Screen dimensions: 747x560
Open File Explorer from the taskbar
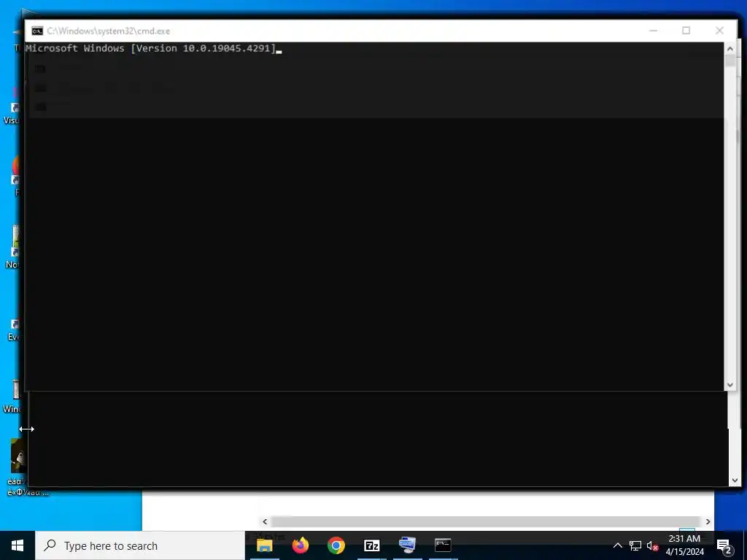(x=264, y=545)
